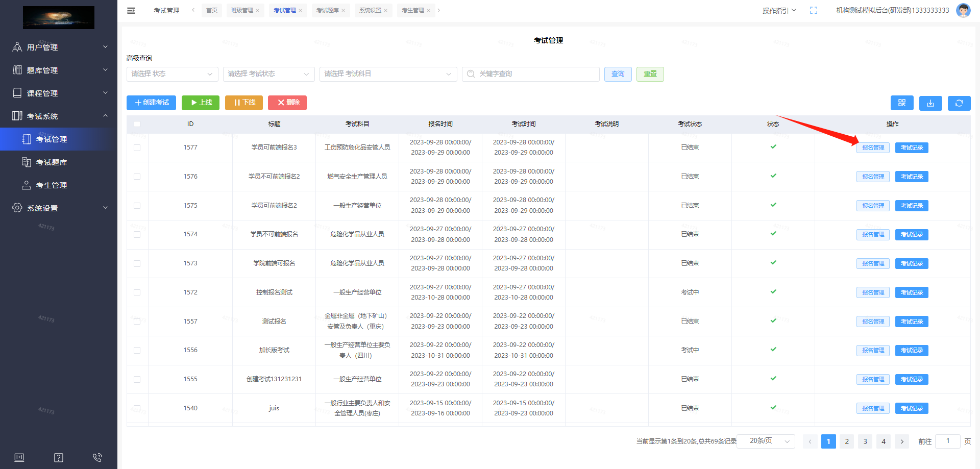Click the phone contact icon
The image size is (980, 469).
pos(97,457)
